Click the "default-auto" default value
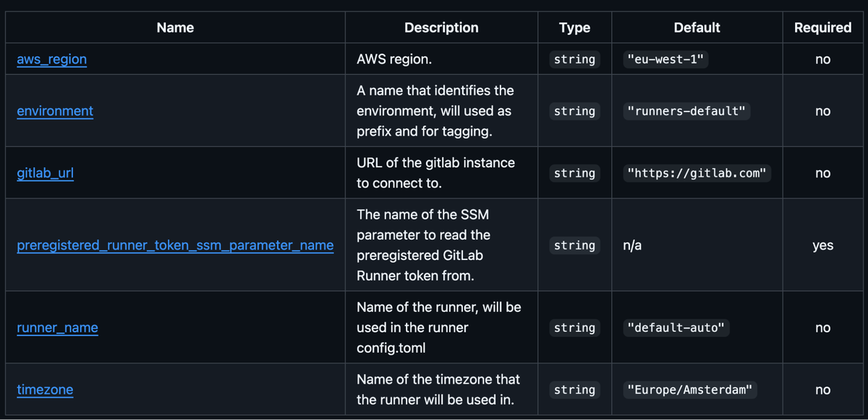This screenshot has height=420, width=868. (x=676, y=327)
